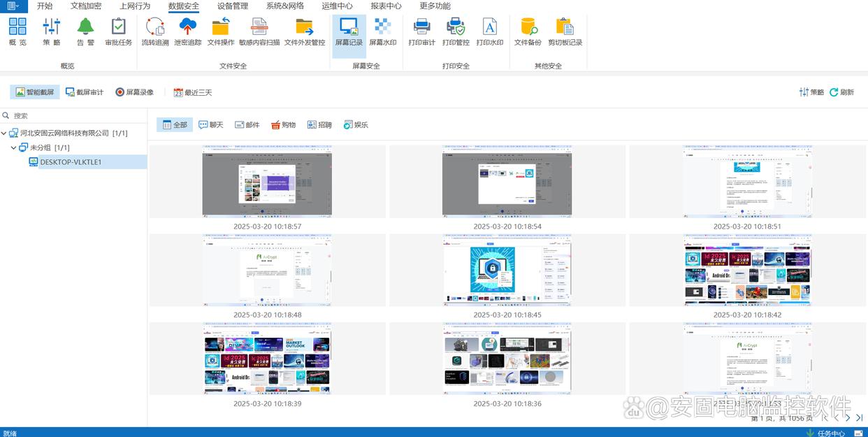Open 屏幕水印 screen watermark settings
This screenshot has width=868, height=437.
coord(382,31)
